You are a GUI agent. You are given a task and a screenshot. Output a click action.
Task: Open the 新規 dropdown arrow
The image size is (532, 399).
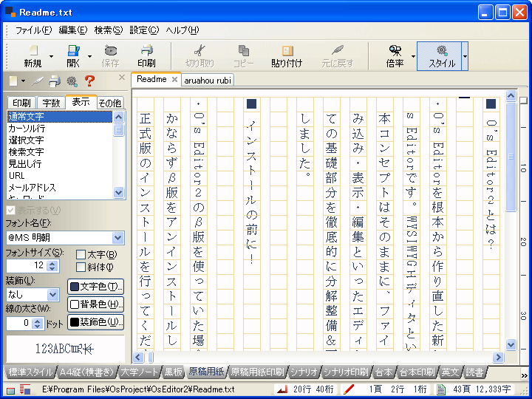(51, 56)
